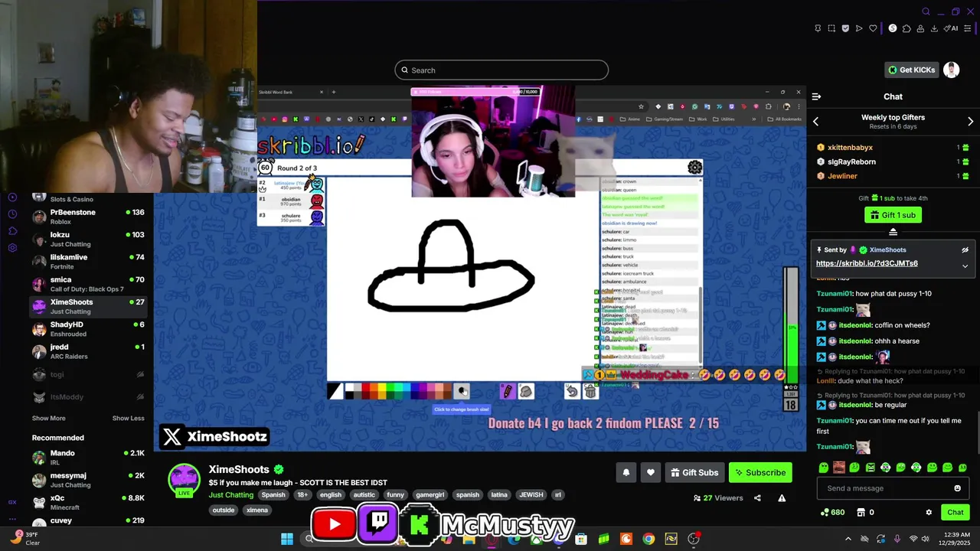Open lokzu channel in sidebar
The width and height of the screenshot is (980, 551).
(x=88, y=239)
